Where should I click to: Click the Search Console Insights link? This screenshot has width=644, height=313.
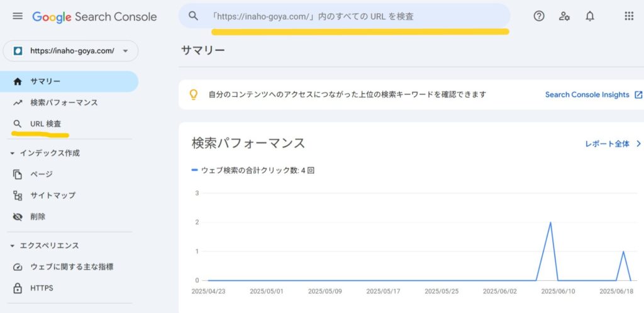click(587, 95)
